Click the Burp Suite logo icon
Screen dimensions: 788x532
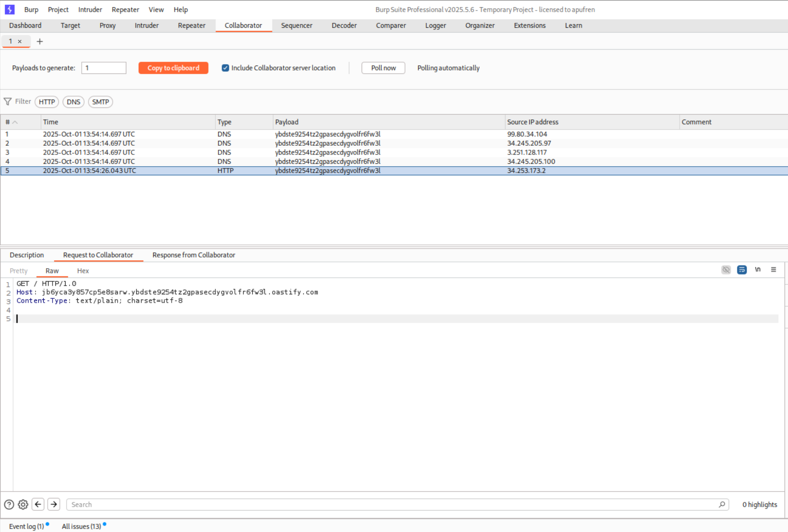9,9
